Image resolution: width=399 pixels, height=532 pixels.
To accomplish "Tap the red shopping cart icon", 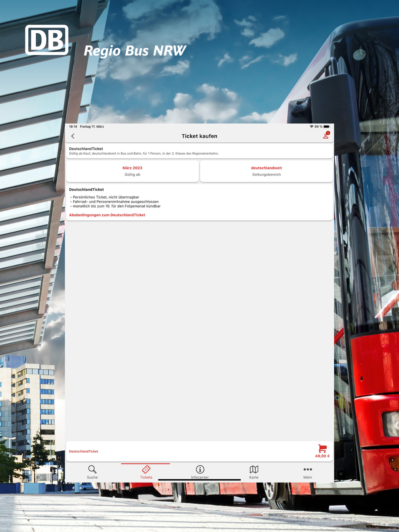I will 322,448.
